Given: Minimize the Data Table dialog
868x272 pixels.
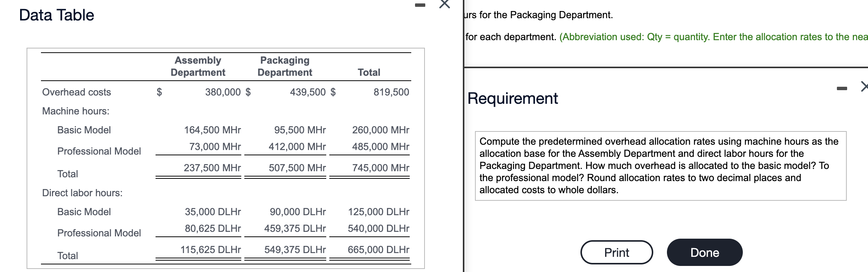Looking at the screenshot, I should [420, 5].
